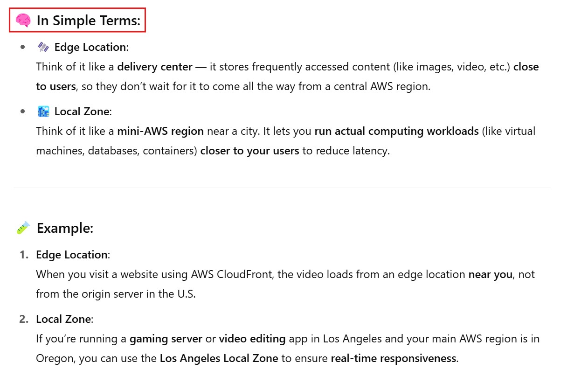The width and height of the screenshot is (588, 390).
Task: Click the "Edge Location" title in numbered item 1
Action: pyautogui.click(x=72, y=255)
